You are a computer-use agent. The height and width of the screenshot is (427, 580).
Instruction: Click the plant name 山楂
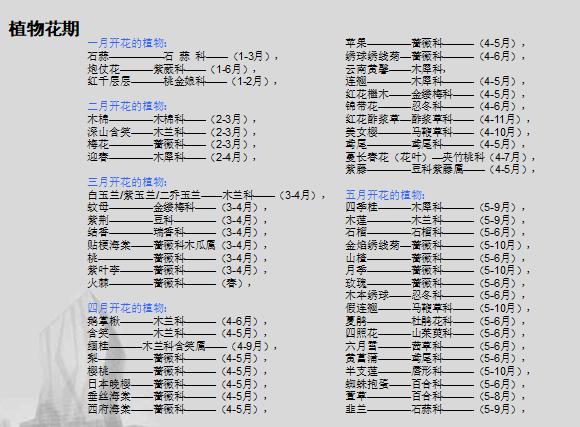pos(356,258)
